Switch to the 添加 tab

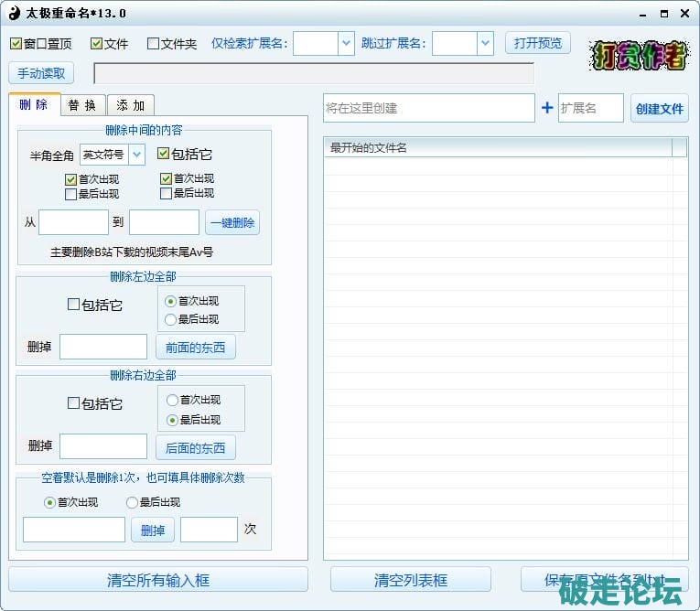click(x=130, y=105)
